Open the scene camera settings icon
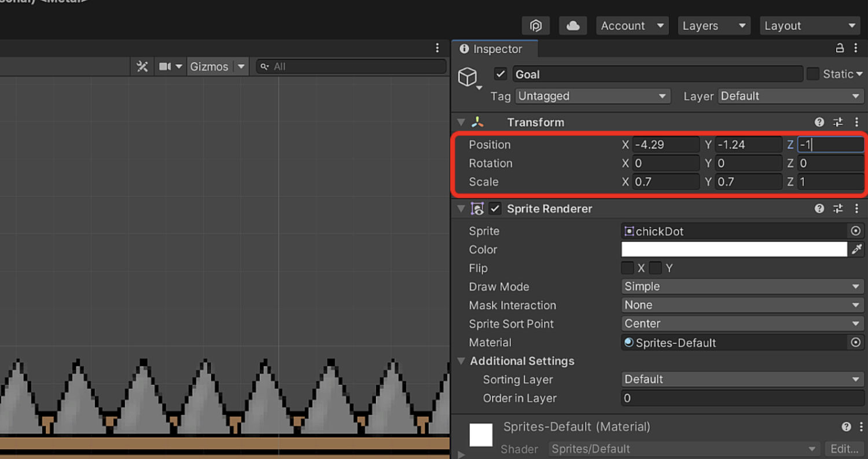 point(165,66)
